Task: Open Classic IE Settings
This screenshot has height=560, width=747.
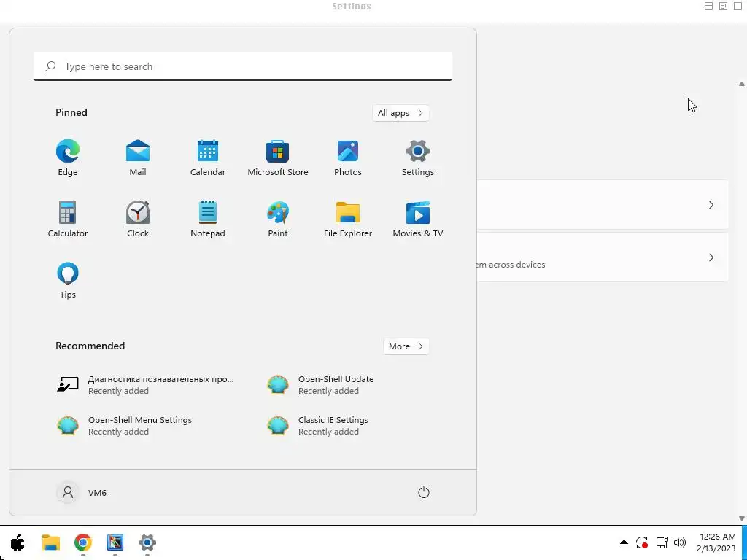Action: (318, 426)
